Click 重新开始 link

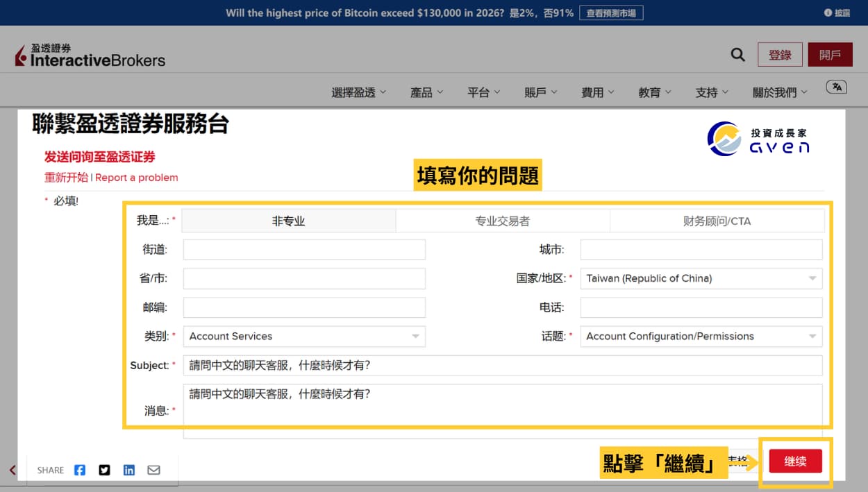click(66, 177)
